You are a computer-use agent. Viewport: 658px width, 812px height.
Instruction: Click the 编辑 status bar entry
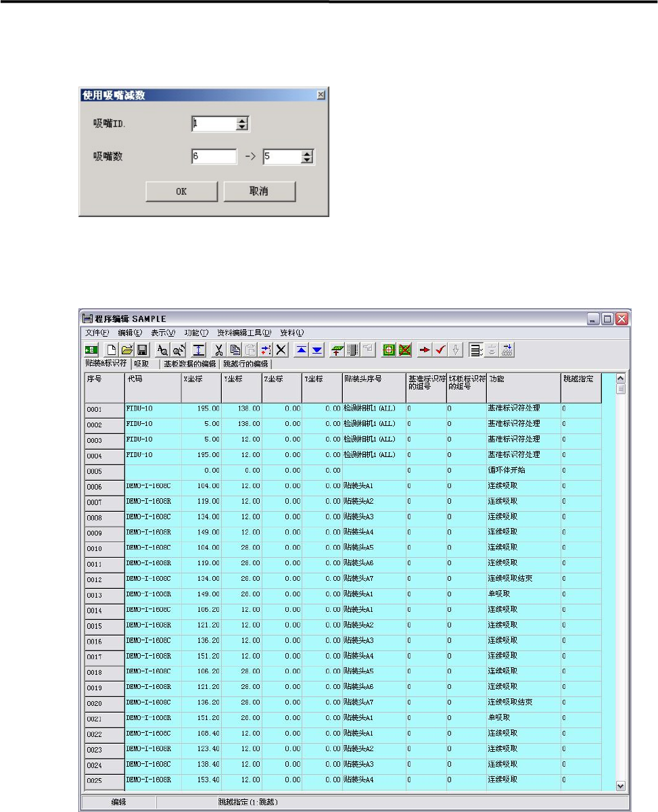coord(118,802)
